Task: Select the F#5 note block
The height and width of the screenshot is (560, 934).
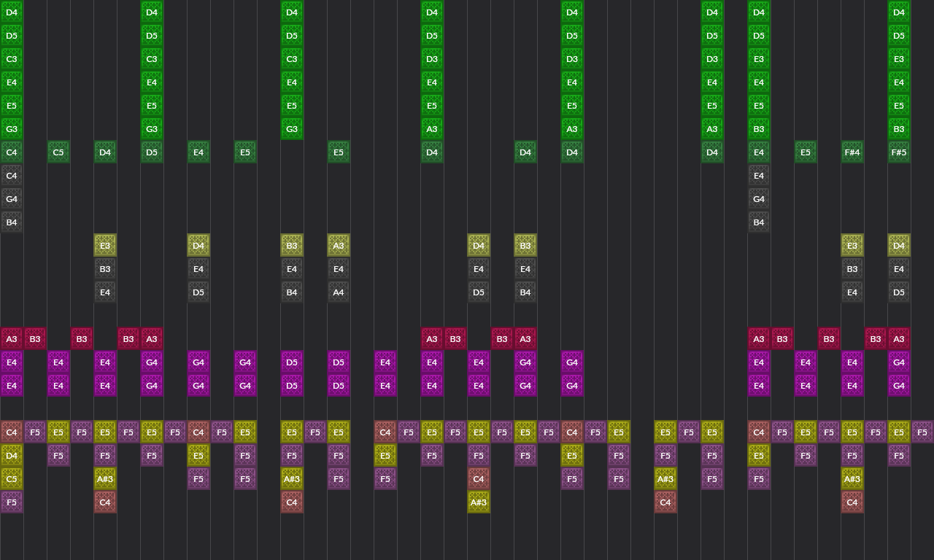Action: [x=899, y=152]
